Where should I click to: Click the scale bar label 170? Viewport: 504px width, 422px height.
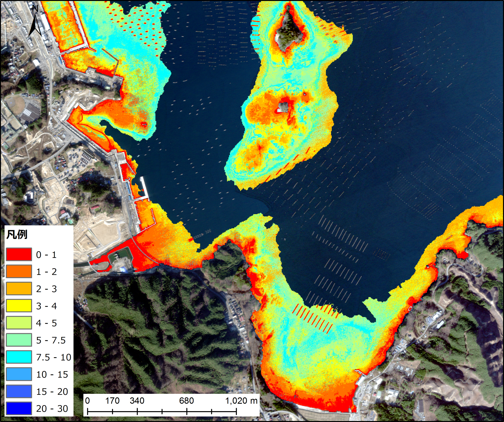pyautogui.click(x=112, y=401)
